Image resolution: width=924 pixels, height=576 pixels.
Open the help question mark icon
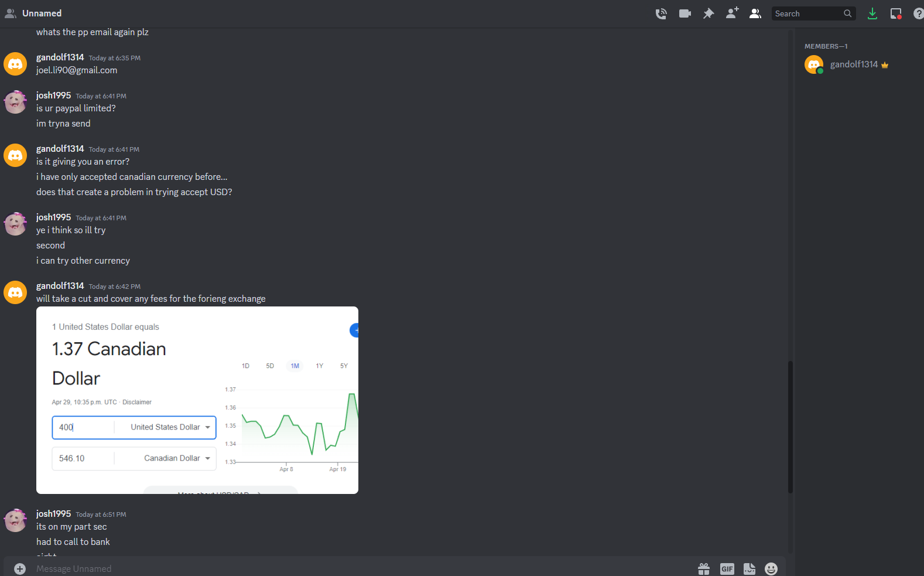tap(918, 13)
